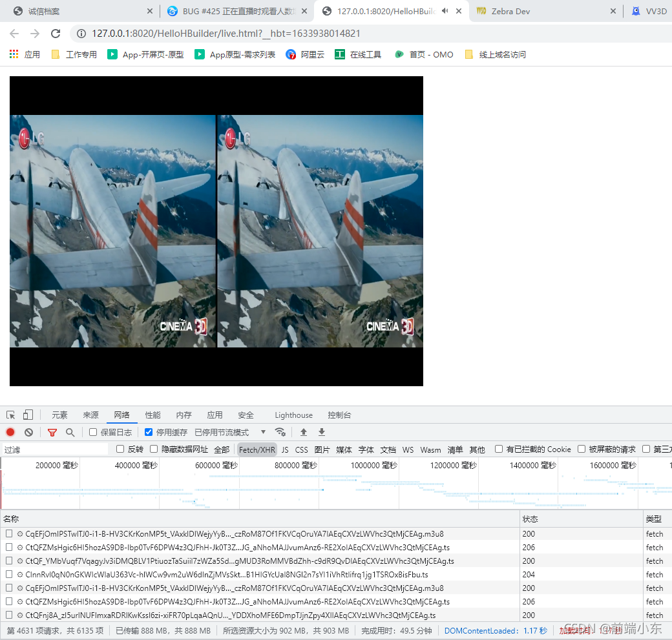Activate the DevTools inspect element picker
The width and height of the screenshot is (672, 640).
click(11, 415)
